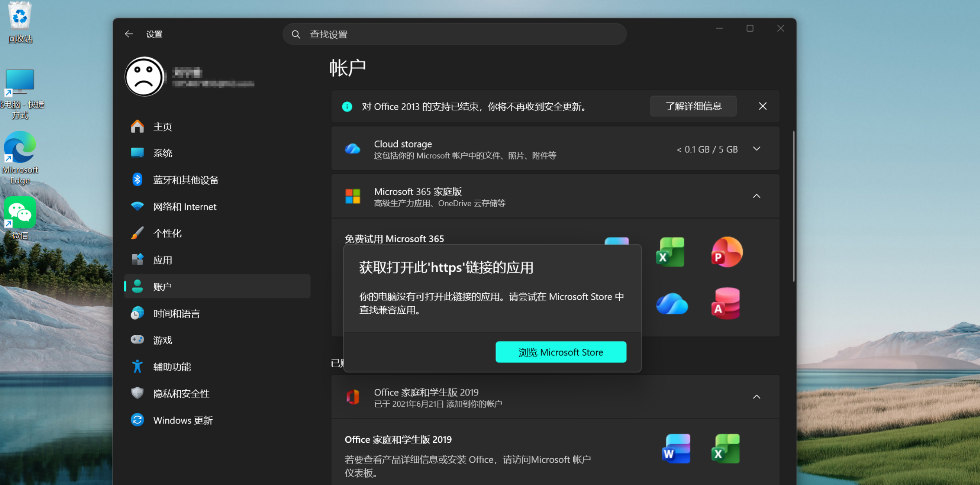Go to 主页 in the sidebar
Screen dimensions: 980x485
click(217, 126)
